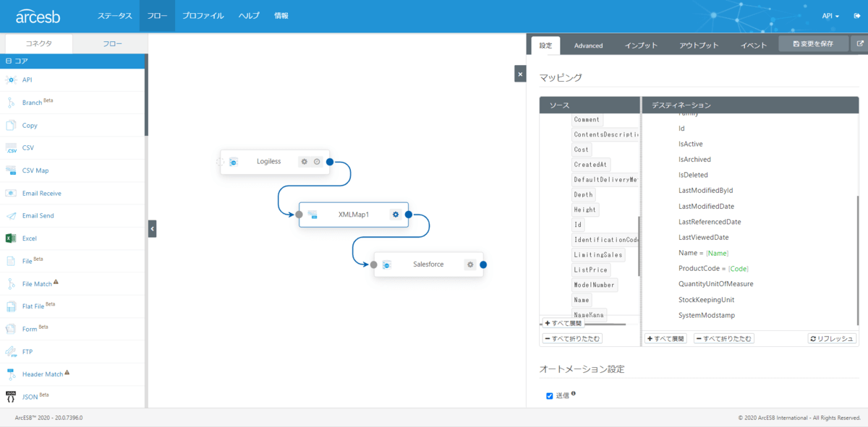Select the Flat File connector

tap(72, 306)
